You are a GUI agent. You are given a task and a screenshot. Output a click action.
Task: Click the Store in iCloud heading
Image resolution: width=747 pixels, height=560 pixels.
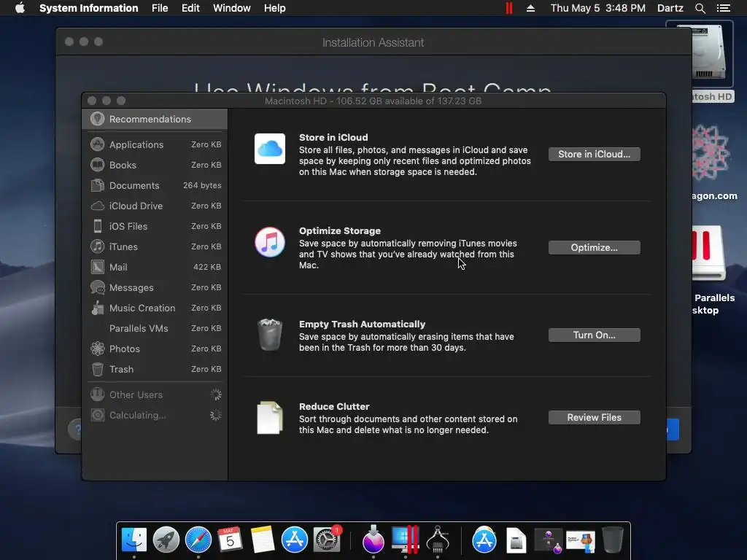(x=333, y=137)
